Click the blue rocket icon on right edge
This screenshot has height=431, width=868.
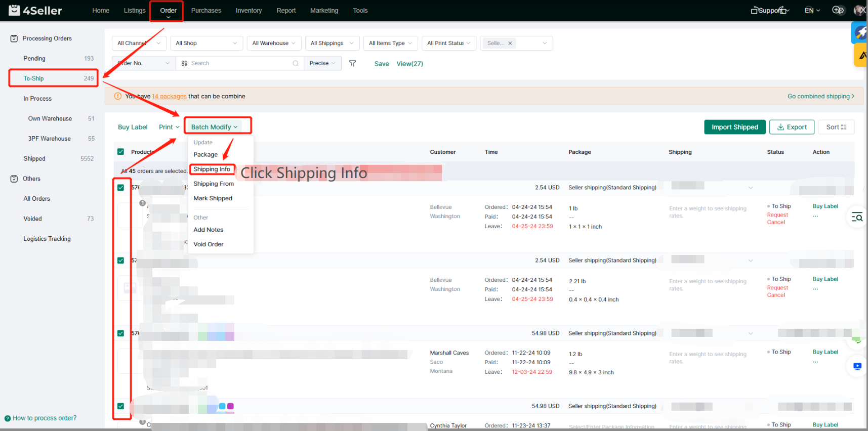tap(860, 33)
